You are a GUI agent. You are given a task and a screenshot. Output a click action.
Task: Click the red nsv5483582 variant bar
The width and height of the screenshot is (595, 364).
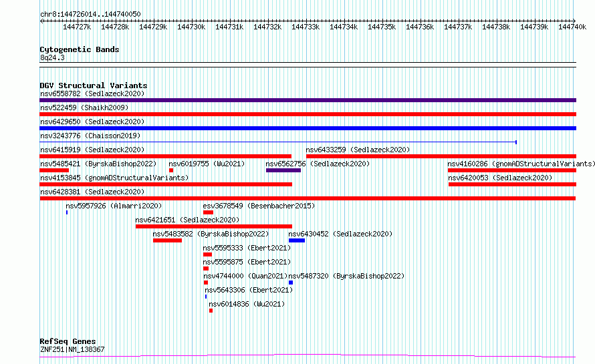167,240
